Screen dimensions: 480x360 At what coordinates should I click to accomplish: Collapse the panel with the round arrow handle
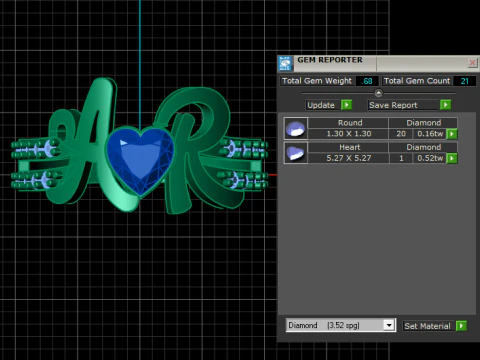click(x=378, y=93)
